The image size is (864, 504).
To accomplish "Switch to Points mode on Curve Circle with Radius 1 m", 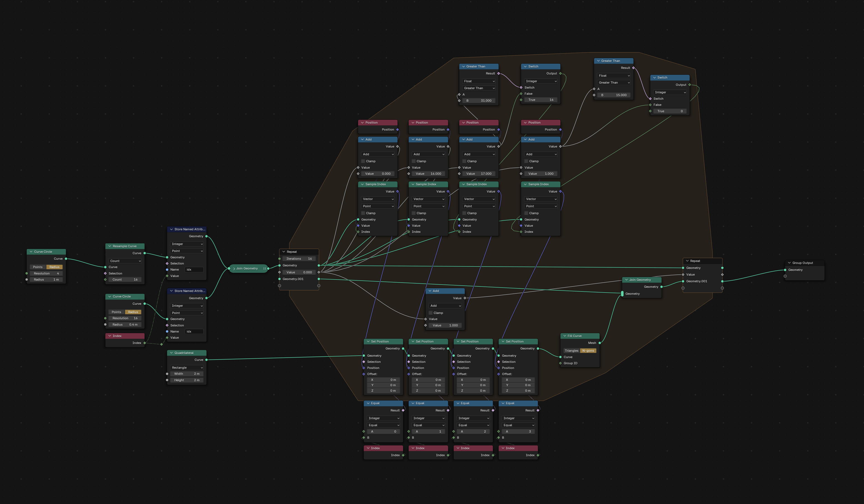I will coord(38,267).
